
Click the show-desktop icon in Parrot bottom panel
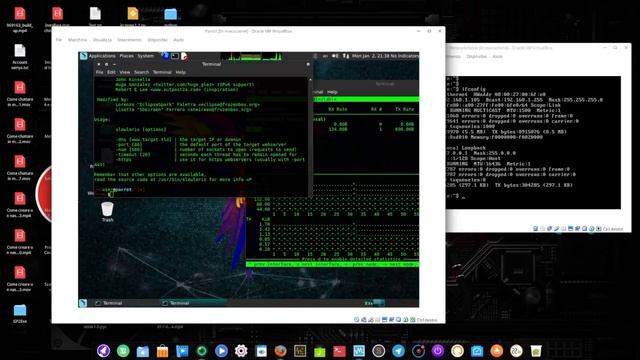pos(83,303)
